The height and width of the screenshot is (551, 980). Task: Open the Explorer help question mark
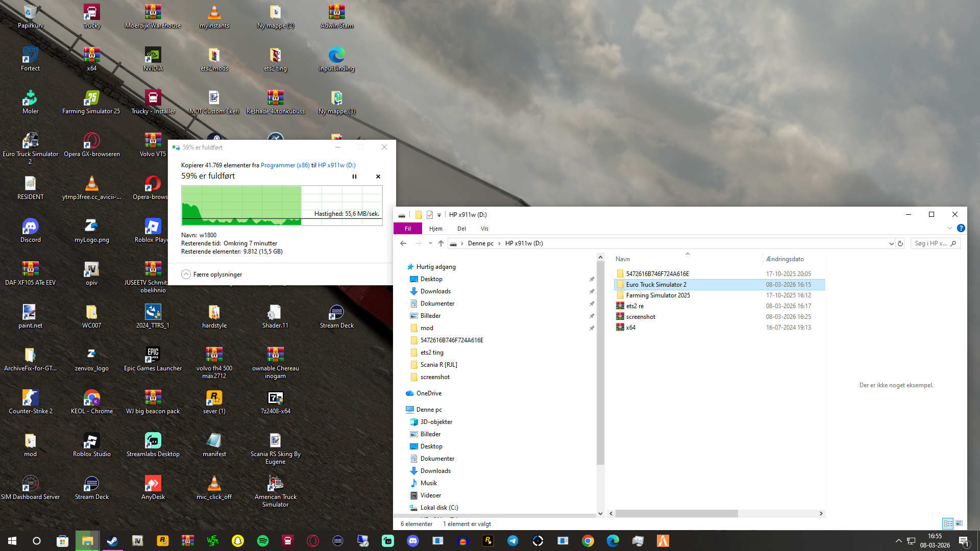coord(961,228)
